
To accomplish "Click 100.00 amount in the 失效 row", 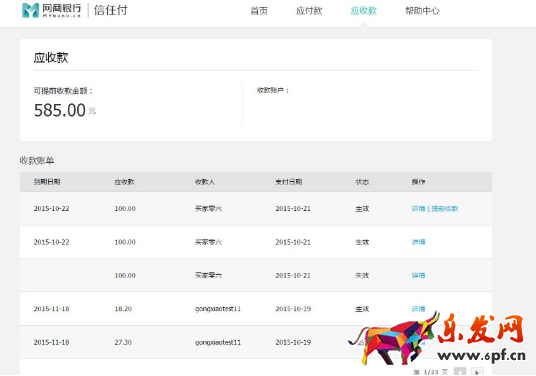I will (125, 275).
